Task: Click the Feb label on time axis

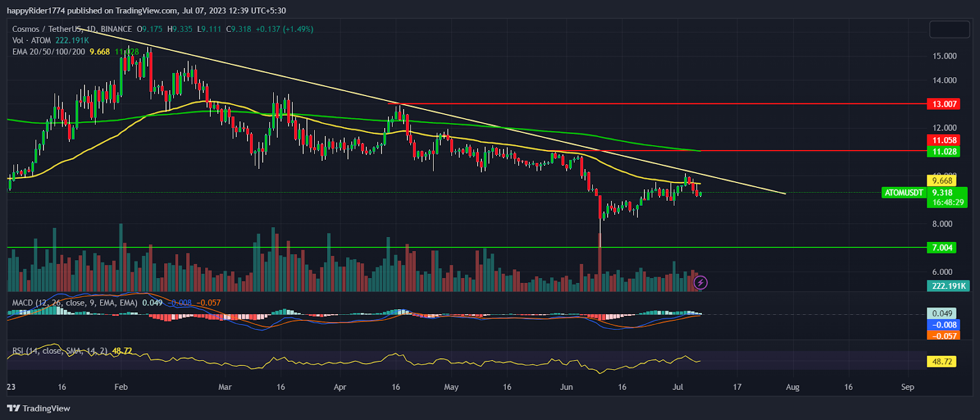Action: tap(121, 387)
